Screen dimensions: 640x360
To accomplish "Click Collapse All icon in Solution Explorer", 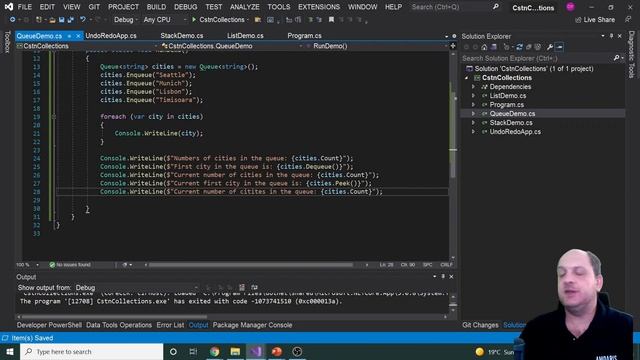I will [x=529, y=47].
